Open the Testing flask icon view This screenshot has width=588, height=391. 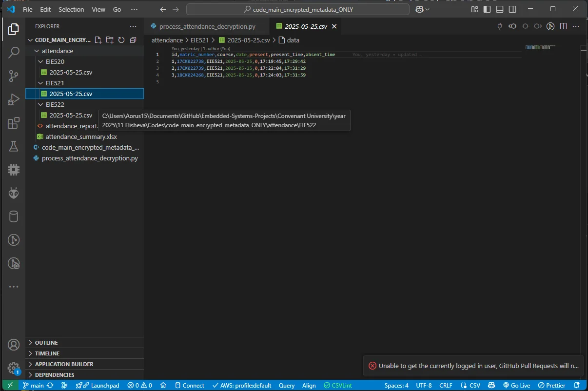pos(14,146)
